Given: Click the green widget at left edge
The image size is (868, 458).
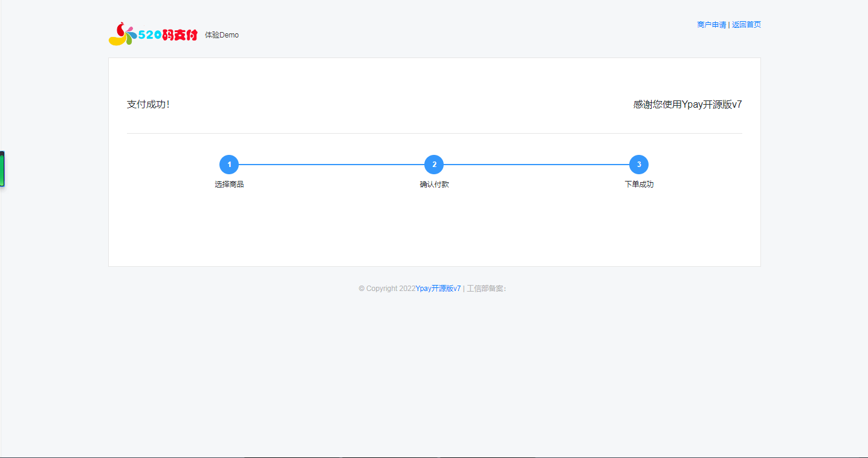Looking at the screenshot, I should click(x=2, y=169).
